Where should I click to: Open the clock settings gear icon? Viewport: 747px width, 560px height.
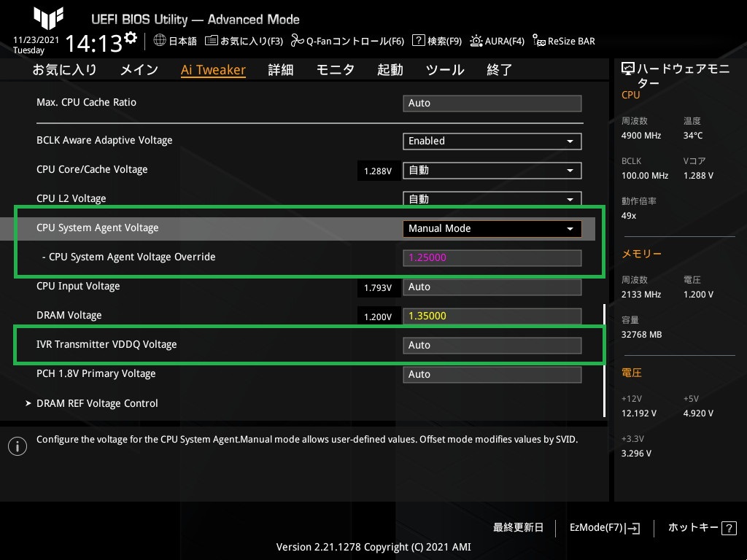click(131, 37)
